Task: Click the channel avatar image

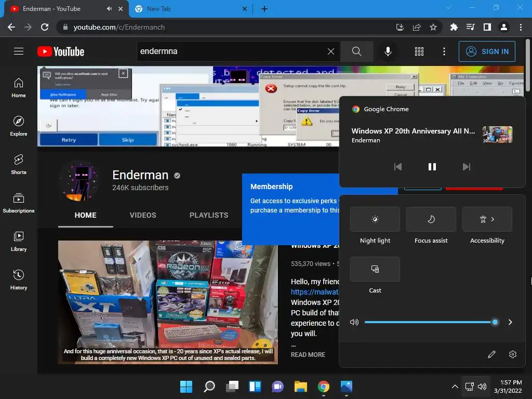Action: (x=80, y=181)
